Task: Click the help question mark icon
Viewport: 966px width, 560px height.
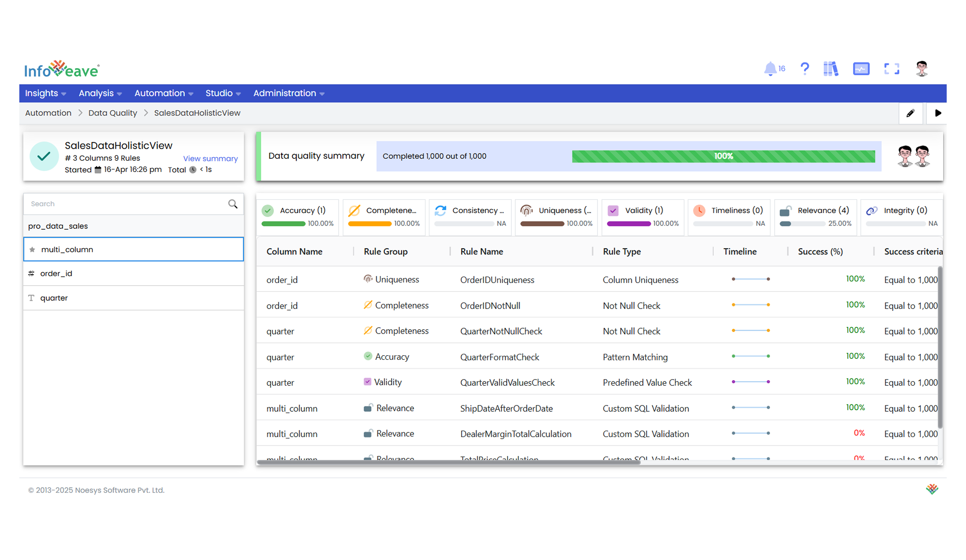Action: pos(804,69)
